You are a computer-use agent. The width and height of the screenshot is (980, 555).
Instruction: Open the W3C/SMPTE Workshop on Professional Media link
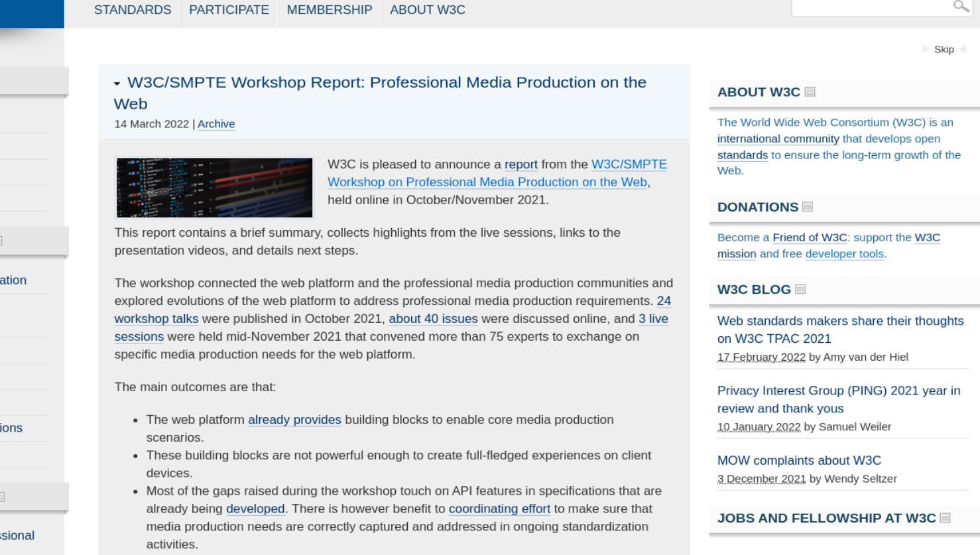coord(497,173)
